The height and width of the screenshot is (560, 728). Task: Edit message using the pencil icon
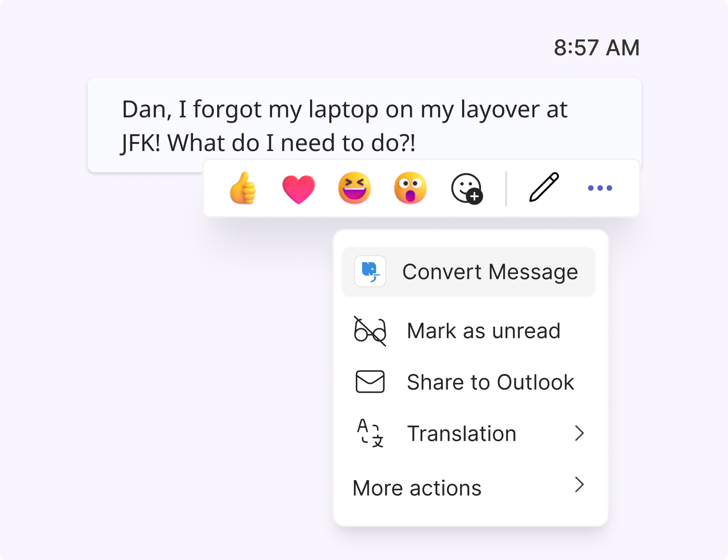[544, 187]
